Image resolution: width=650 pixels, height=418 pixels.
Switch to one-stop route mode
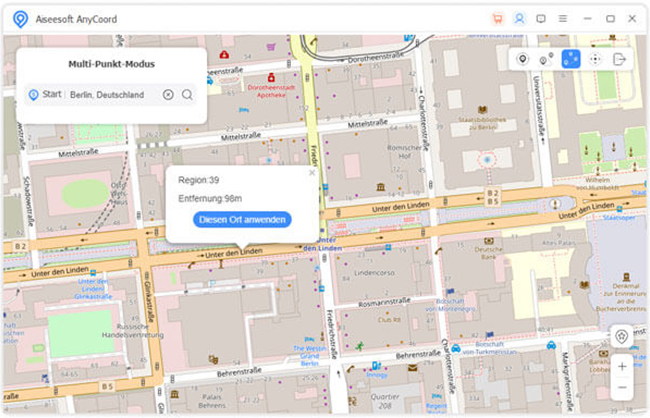point(546,60)
